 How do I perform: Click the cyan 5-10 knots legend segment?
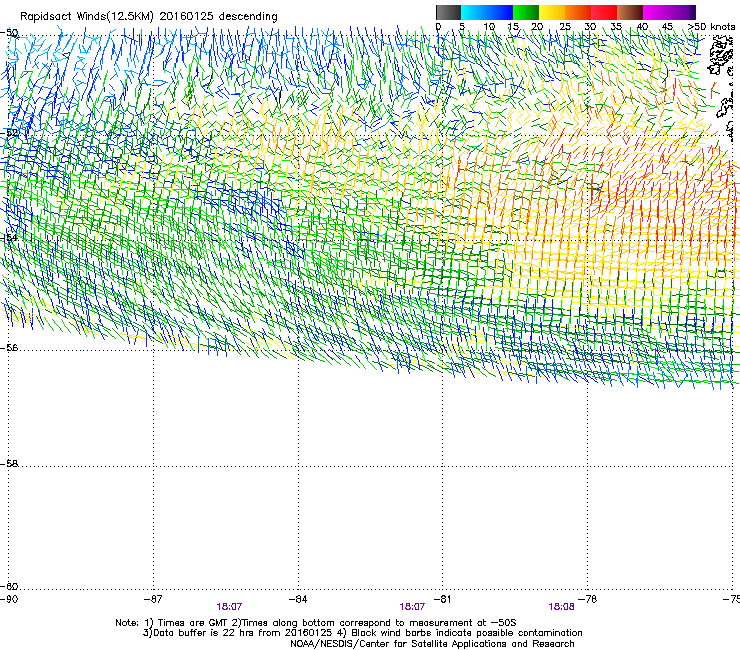coord(474,12)
